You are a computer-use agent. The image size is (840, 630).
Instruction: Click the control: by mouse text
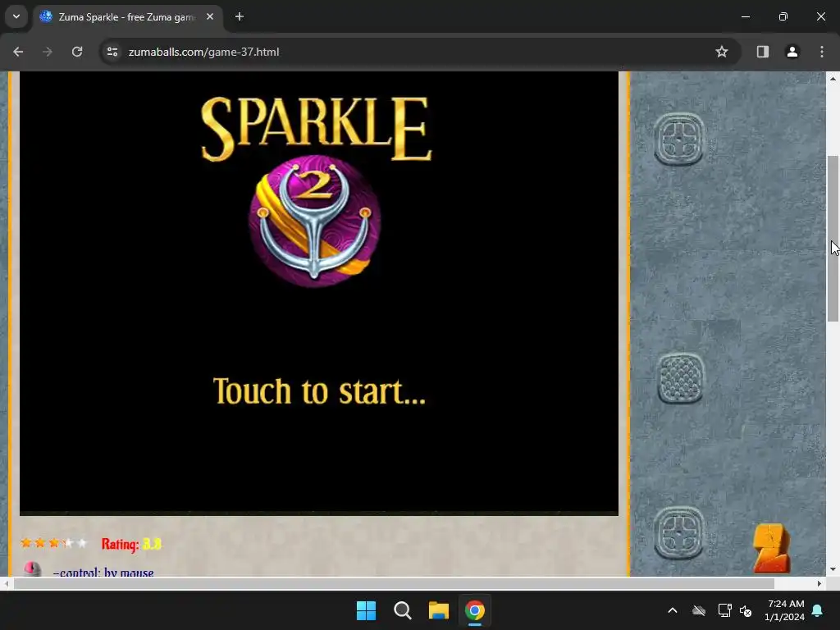[103, 572]
